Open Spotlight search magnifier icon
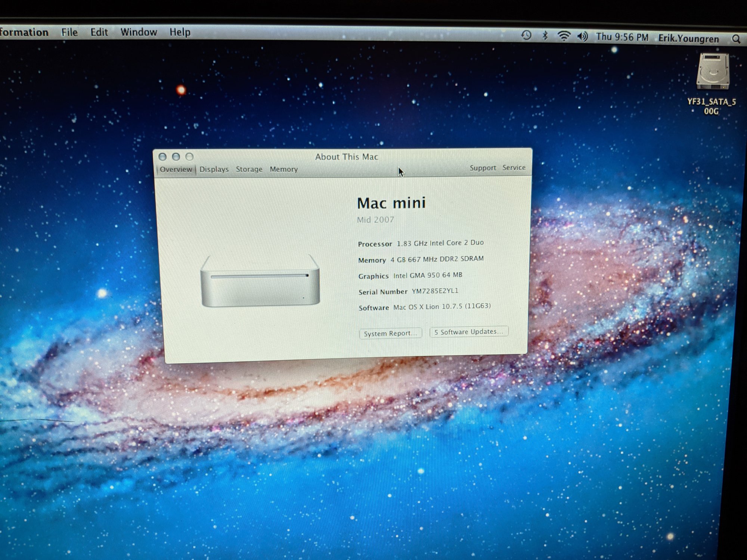Image resolution: width=747 pixels, height=560 pixels. 736,39
